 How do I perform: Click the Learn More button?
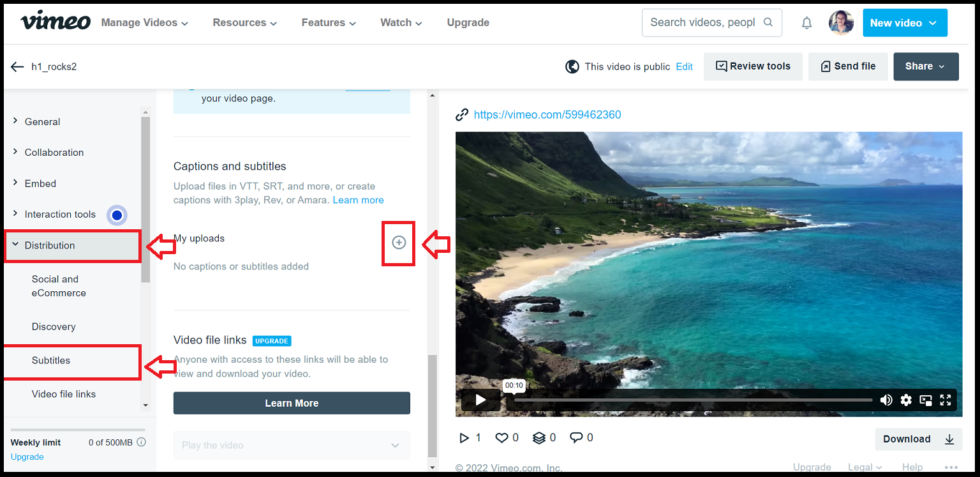click(292, 403)
